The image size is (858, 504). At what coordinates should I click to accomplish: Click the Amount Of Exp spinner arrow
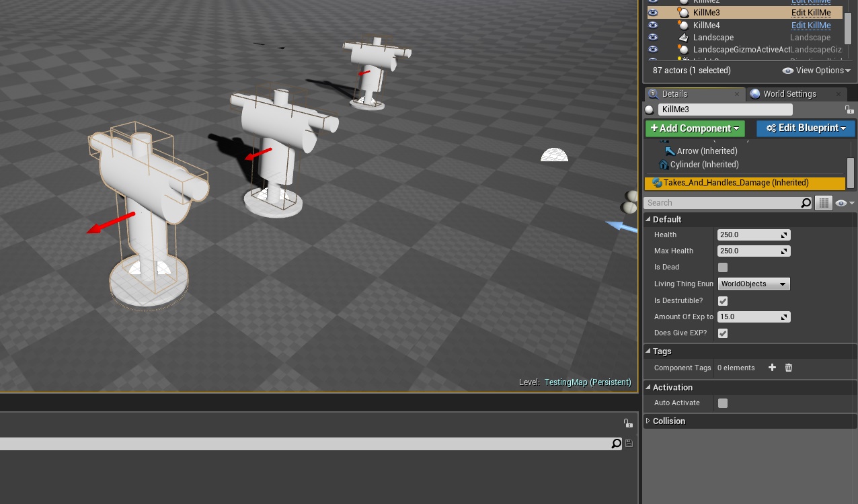click(x=785, y=317)
